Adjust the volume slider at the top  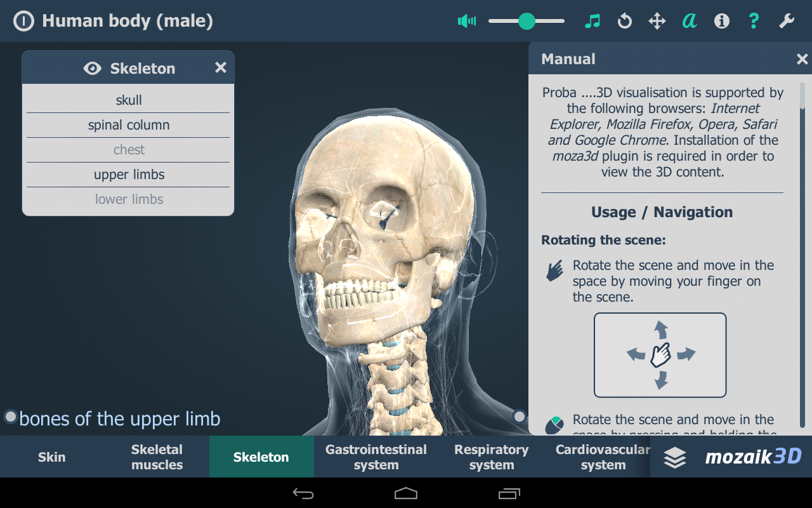click(526, 20)
